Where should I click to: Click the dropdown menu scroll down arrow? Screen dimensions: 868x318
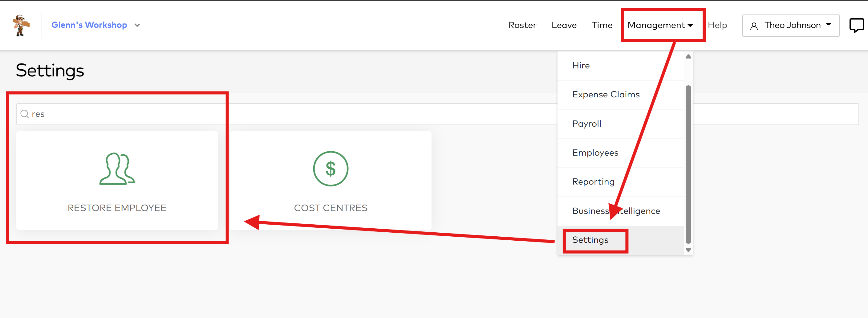(688, 250)
